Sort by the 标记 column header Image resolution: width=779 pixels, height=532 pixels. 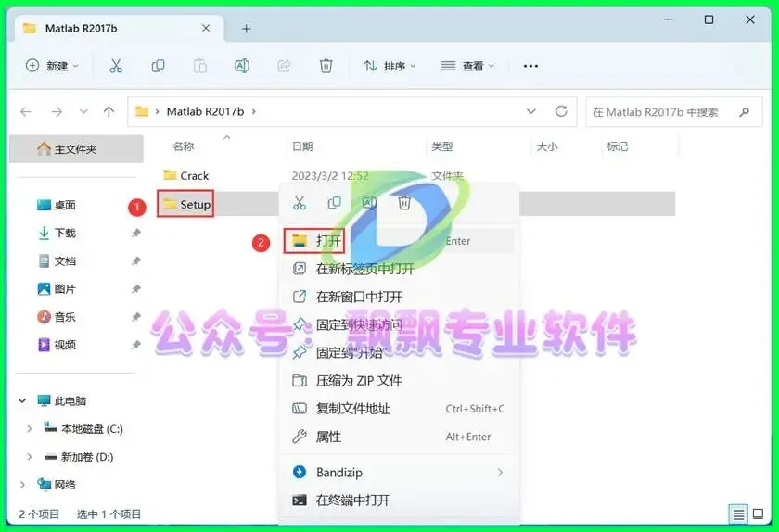tap(617, 146)
